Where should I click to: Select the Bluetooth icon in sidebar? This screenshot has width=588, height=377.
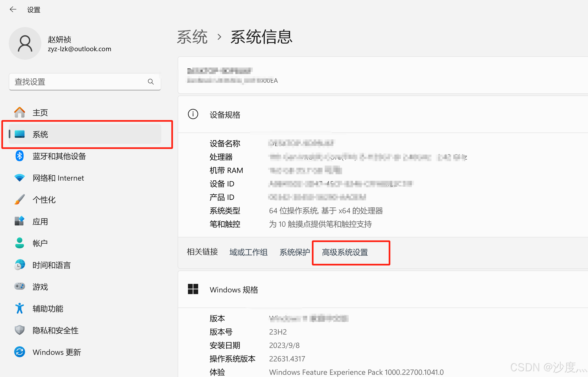20,156
